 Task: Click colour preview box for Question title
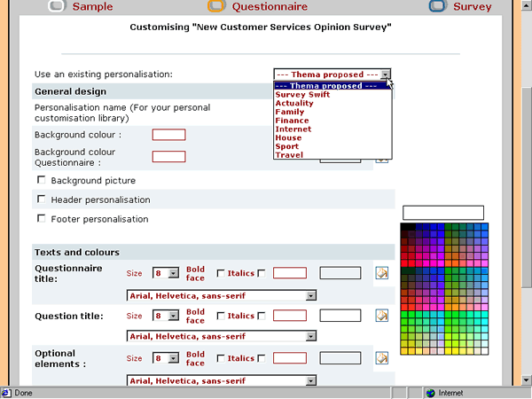[340, 316]
